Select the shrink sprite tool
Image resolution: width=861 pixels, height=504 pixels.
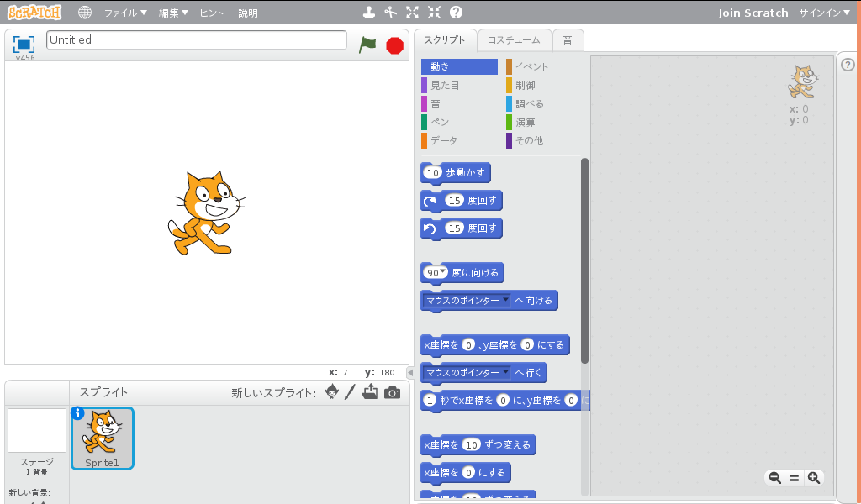[x=435, y=12]
